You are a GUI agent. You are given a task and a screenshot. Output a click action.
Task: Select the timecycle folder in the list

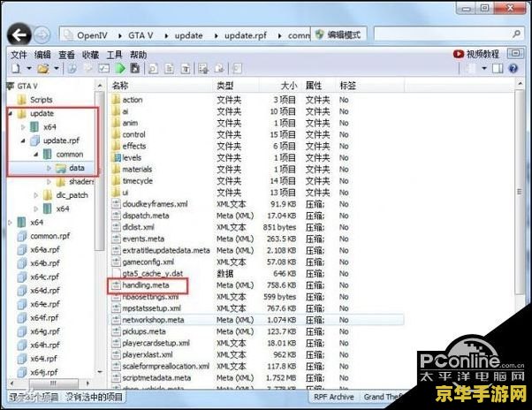pyautogui.click(x=137, y=181)
